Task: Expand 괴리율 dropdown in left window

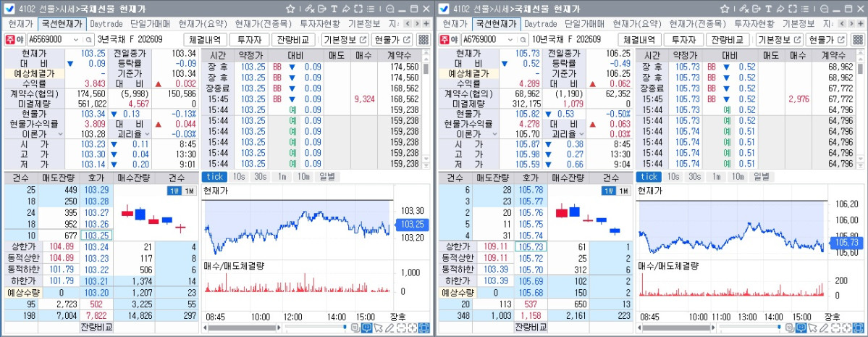Action: (148, 134)
